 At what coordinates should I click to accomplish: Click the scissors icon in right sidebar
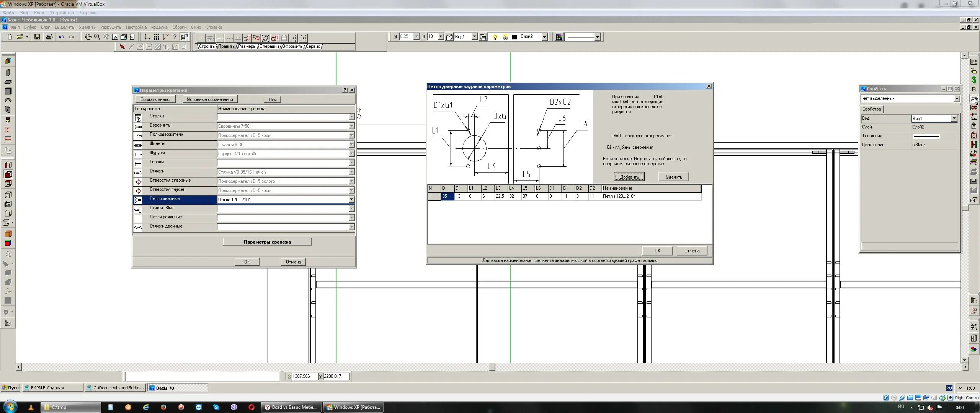973,327
